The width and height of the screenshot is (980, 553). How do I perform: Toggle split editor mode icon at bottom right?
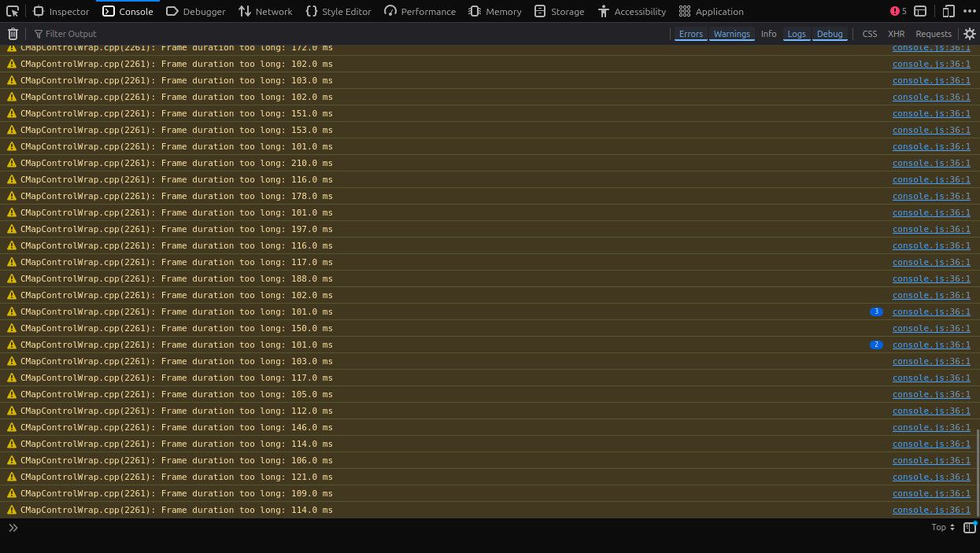pyautogui.click(x=970, y=528)
